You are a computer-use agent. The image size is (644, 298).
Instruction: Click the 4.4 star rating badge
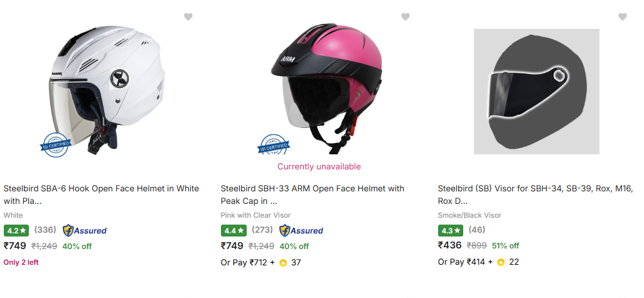(233, 230)
